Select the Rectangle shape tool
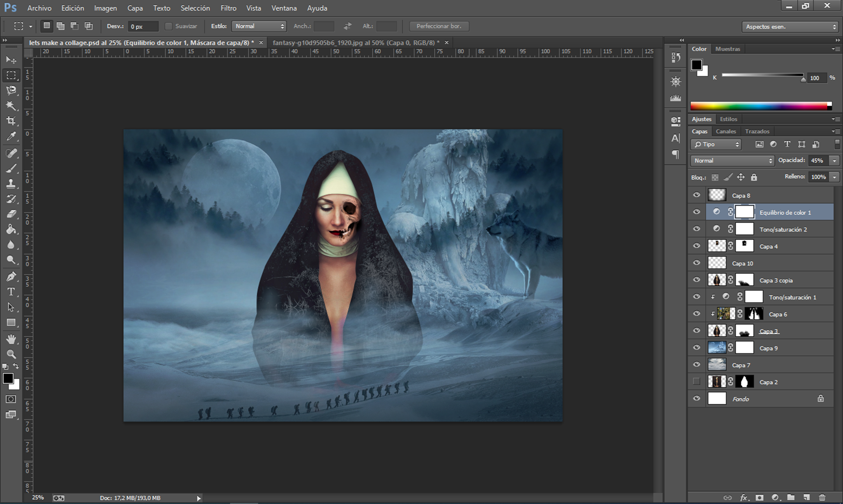The width and height of the screenshot is (843, 504). click(x=11, y=322)
